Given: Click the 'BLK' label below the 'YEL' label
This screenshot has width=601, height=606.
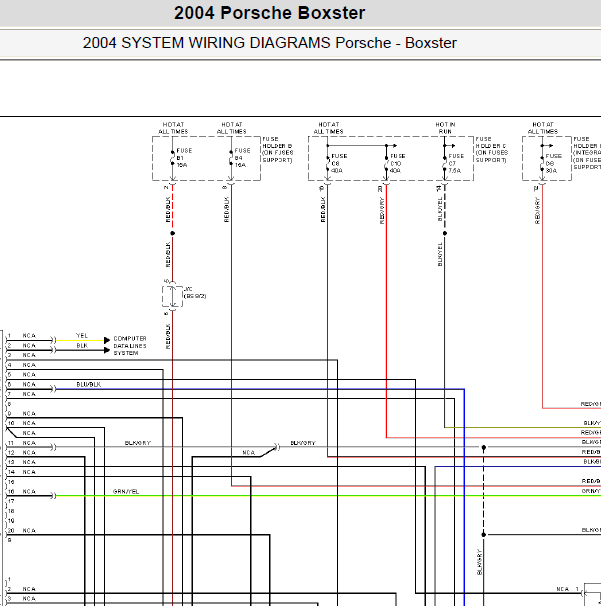Looking at the screenshot, I should (82, 346).
